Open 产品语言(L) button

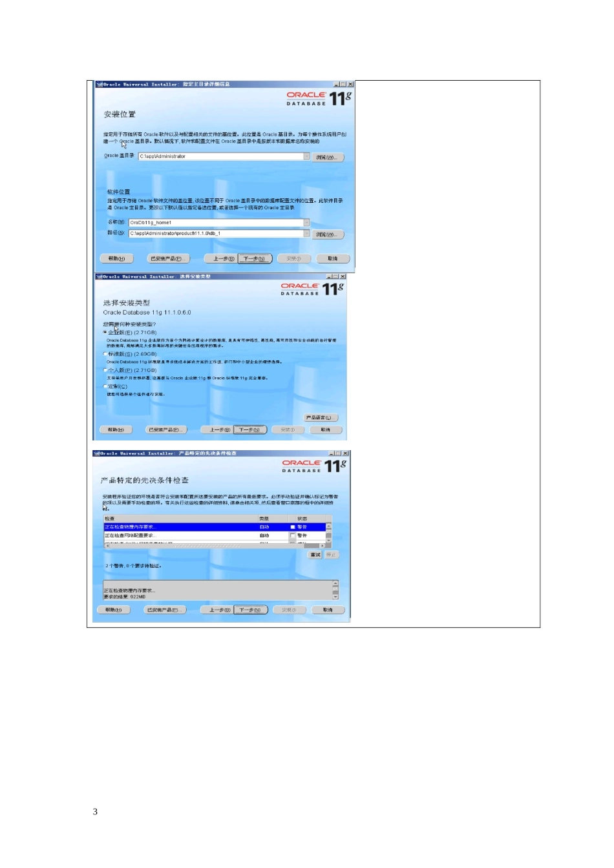tap(321, 418)
